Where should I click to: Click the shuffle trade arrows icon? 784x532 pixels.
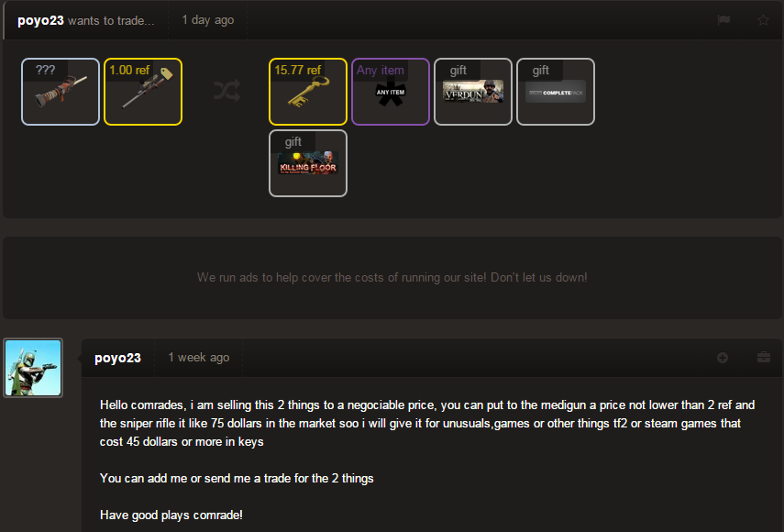tap(227, 91)
